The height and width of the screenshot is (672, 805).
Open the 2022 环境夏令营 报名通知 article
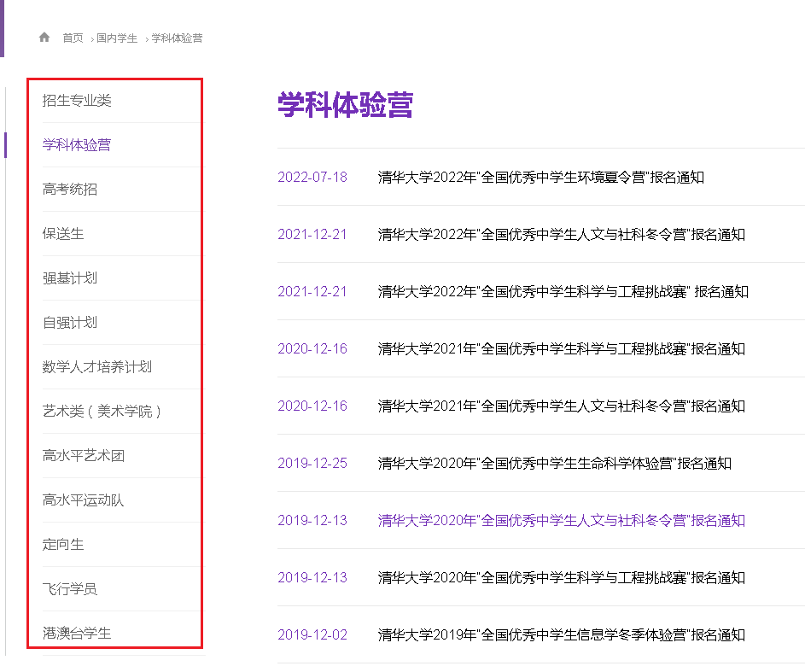(x=541, y=177)
